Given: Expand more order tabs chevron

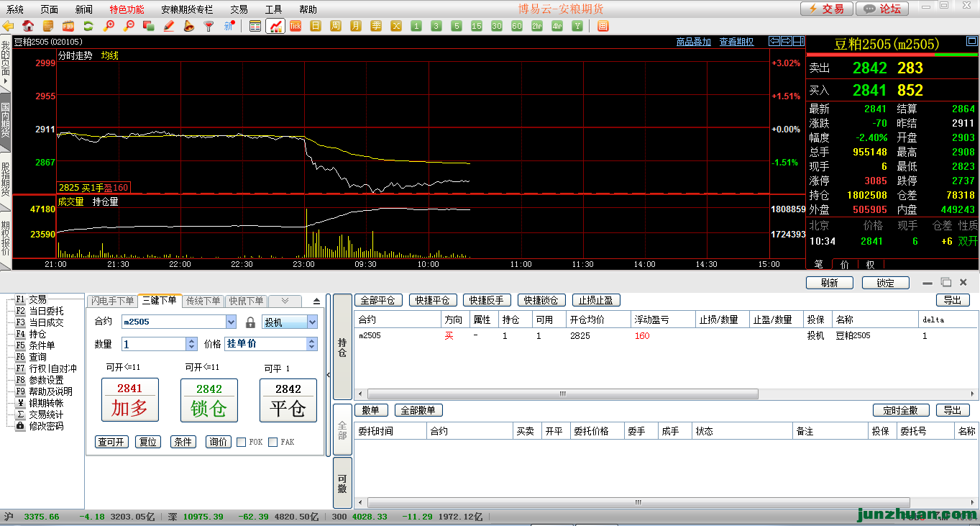Looking at the screenshot, I should click(285, 301).
